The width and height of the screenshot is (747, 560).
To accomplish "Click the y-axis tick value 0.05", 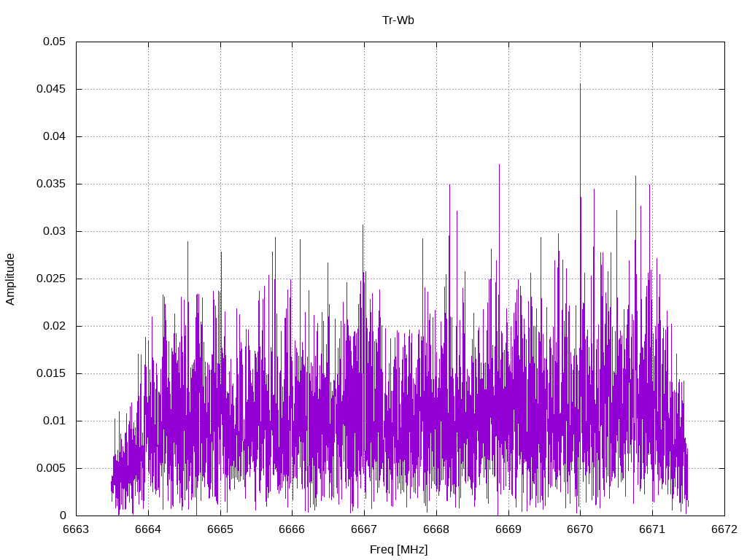I will [x=54, y=42].
